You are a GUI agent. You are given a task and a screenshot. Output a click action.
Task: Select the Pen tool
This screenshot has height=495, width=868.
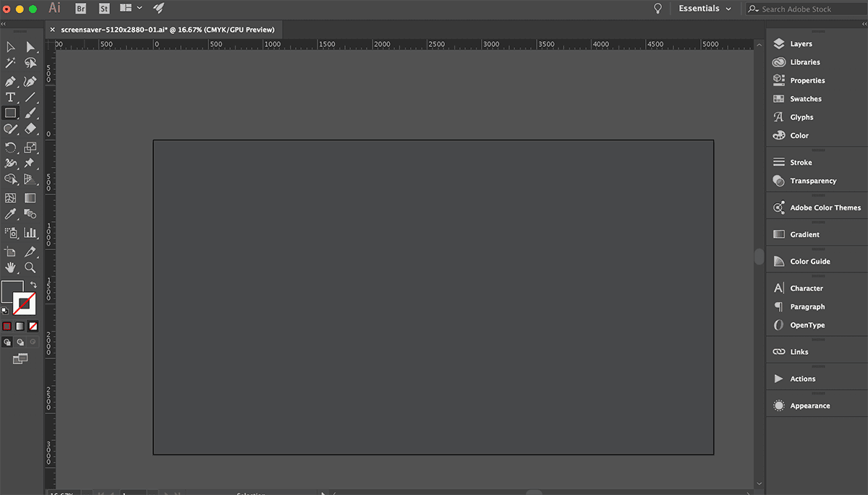pyautogui.click(x=10, y=82)
